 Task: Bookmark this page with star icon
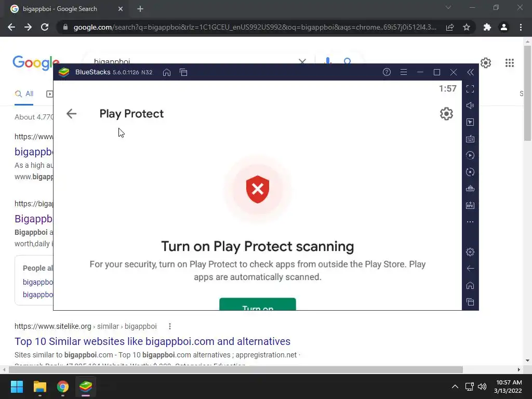[467, 27]
